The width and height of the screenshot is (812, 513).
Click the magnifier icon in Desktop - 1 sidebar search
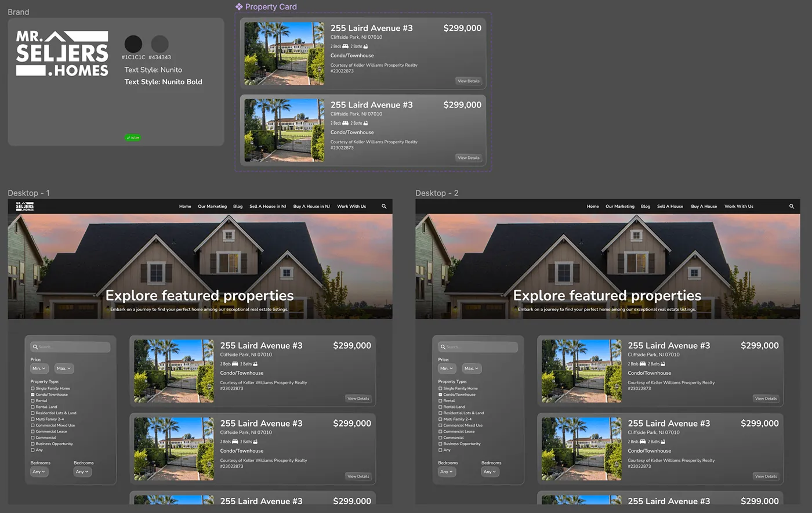35,347
